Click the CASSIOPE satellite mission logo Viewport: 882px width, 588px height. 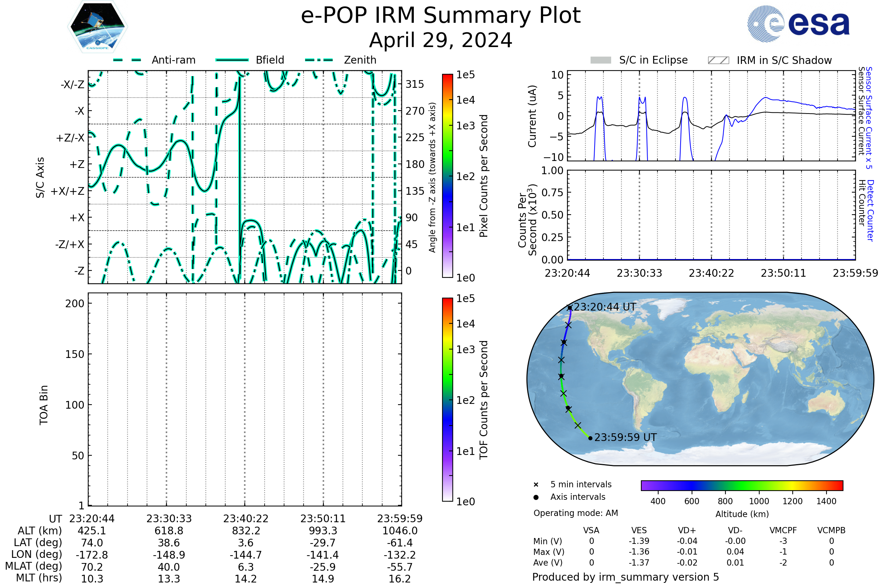tap(97, 27)
